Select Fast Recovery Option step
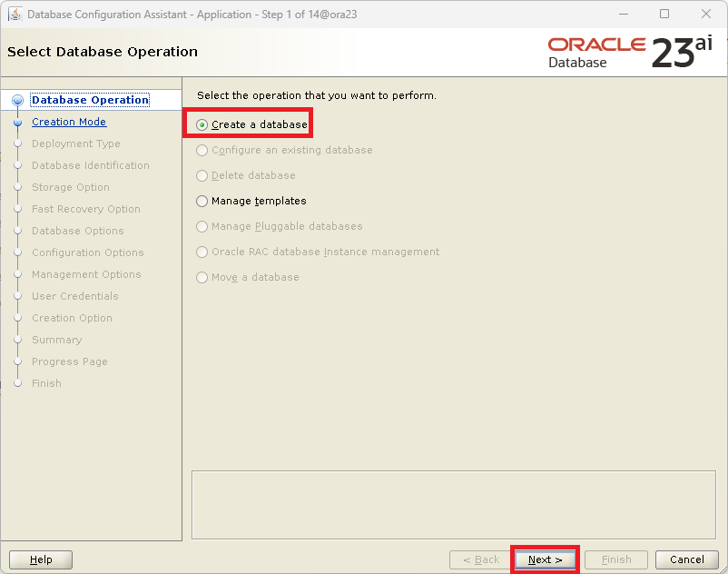The height and width of the screenshot is (574, 728). 86,209
